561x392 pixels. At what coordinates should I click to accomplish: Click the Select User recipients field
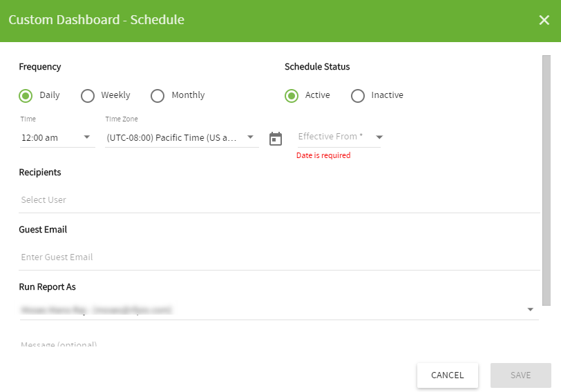pos(279,199)
